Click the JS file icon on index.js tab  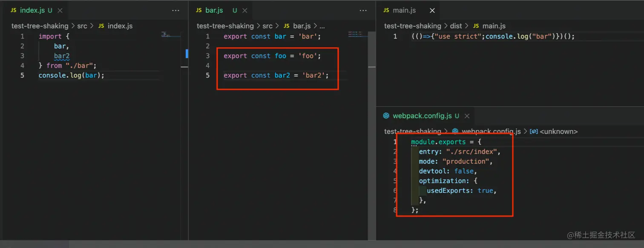click(x=14, y=10)
